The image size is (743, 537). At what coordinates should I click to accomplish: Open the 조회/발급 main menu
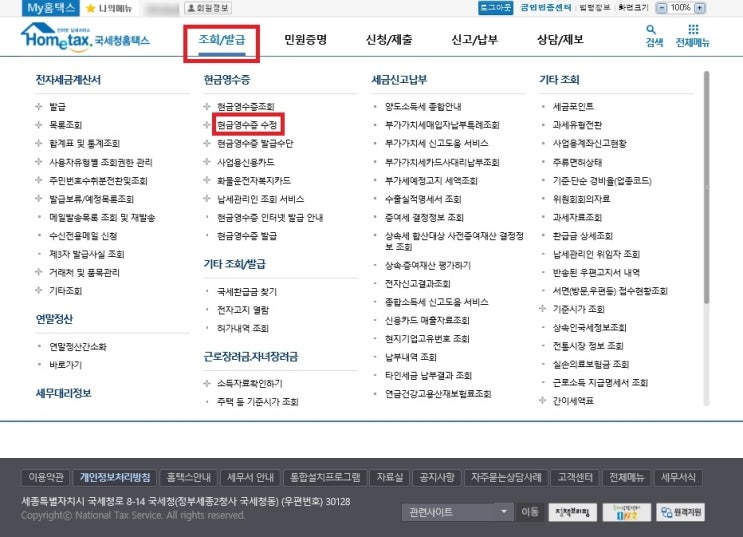[x=222, y=40]
